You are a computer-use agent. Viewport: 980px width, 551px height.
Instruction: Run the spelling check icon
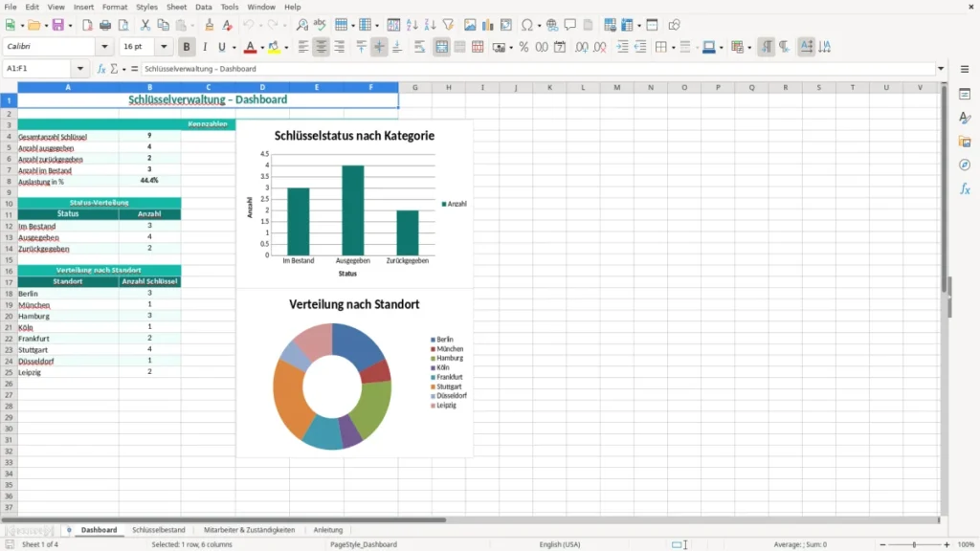click(x=320, y=25)
